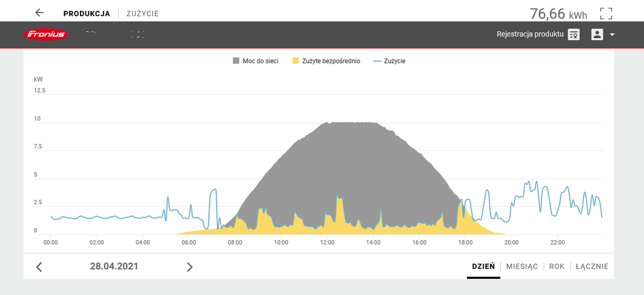This screenshot has width=644, height=295.
Task: Switch to the ZUŻYCIE tab
Action: click(142, 13)
